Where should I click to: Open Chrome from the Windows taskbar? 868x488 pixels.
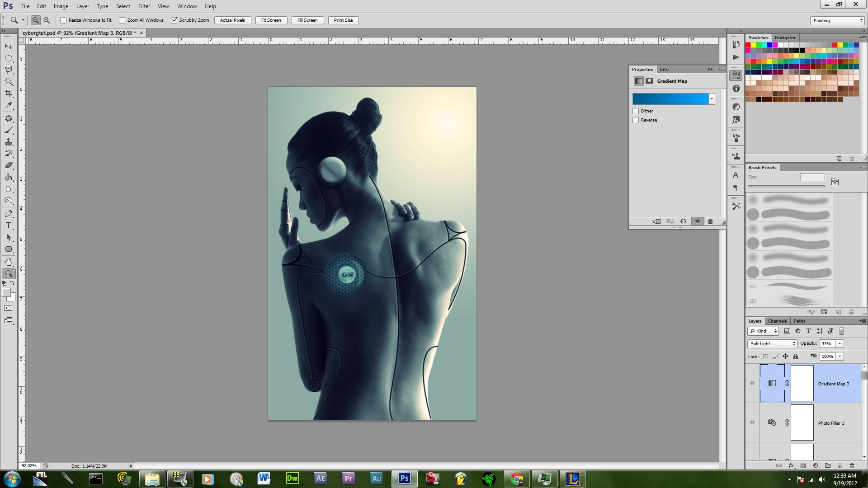pyautogui.click(x=517, y=479)
